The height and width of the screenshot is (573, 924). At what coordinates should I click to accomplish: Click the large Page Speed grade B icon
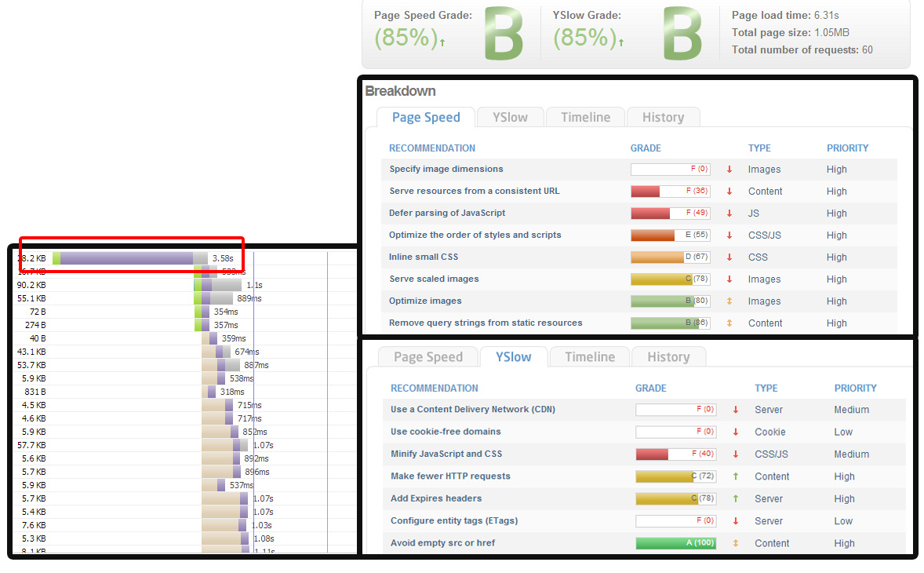tap(504, 35)
